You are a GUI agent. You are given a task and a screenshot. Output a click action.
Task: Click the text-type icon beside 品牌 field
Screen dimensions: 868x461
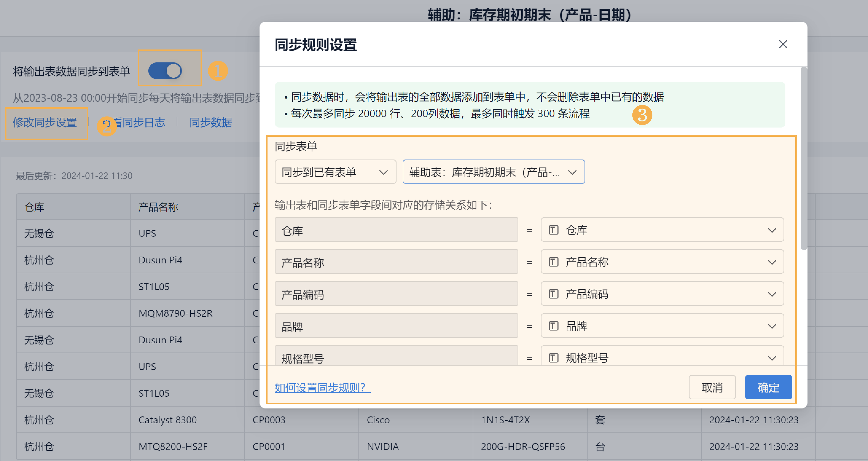point(553,326)
